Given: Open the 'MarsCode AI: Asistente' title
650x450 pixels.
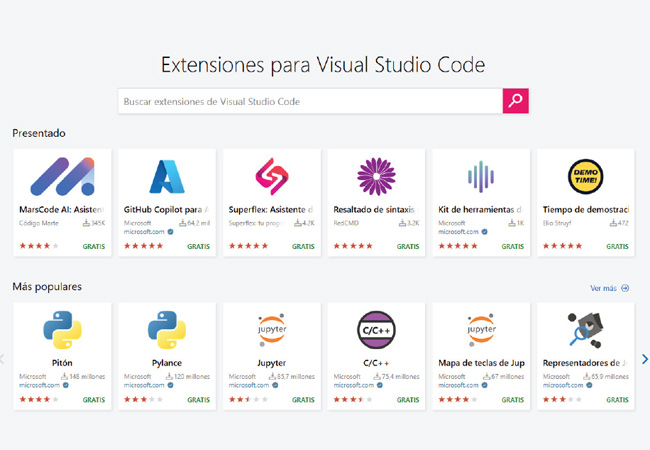Looking at the screenshot, I should tap(62, 210).
